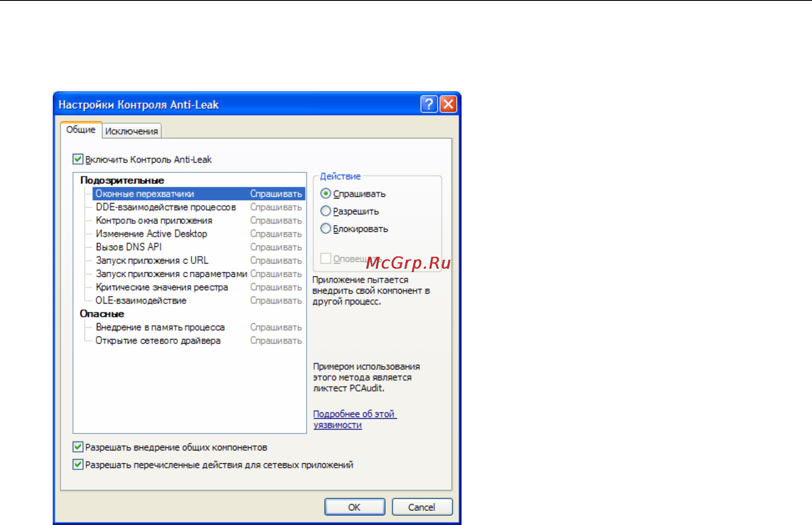The image size is (812, 525).
Task: Select Контроль окна приложения item
Action: [154, 220]
